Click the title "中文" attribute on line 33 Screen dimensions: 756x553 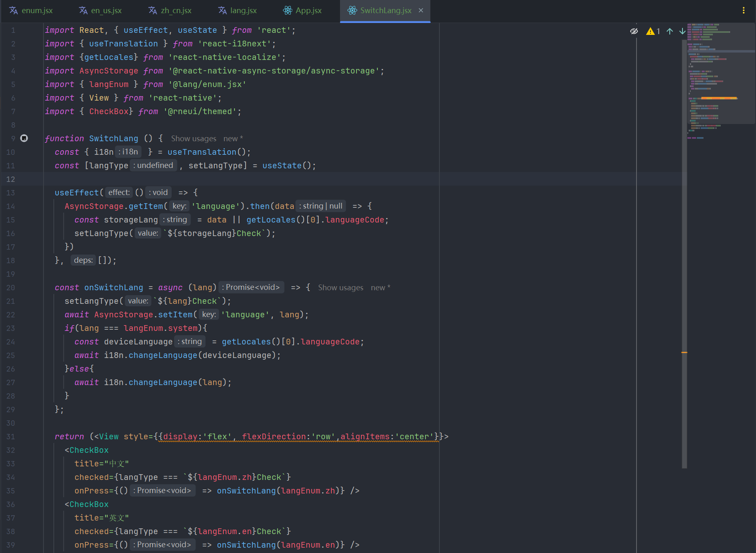(101, 464)
